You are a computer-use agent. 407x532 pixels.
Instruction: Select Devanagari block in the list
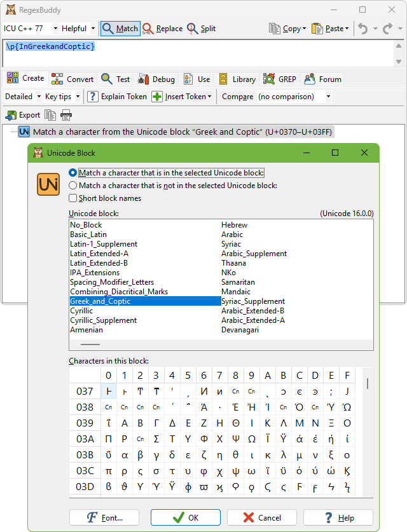click(240, 330)
